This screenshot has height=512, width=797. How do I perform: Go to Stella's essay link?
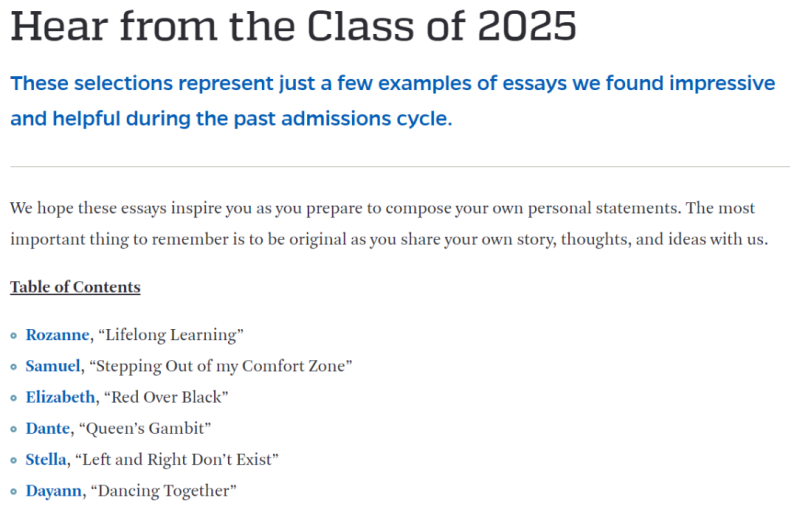tap(46, 460)
